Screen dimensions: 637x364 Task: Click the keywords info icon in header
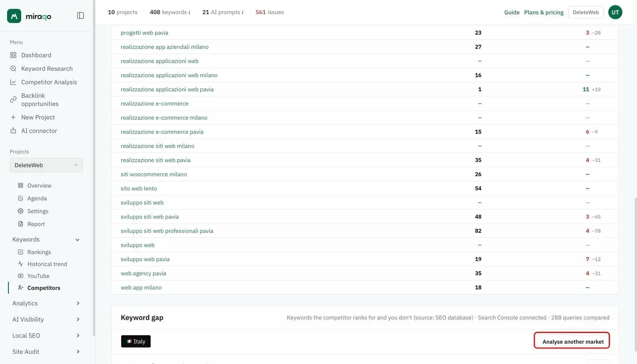click(x=189, y=12)
